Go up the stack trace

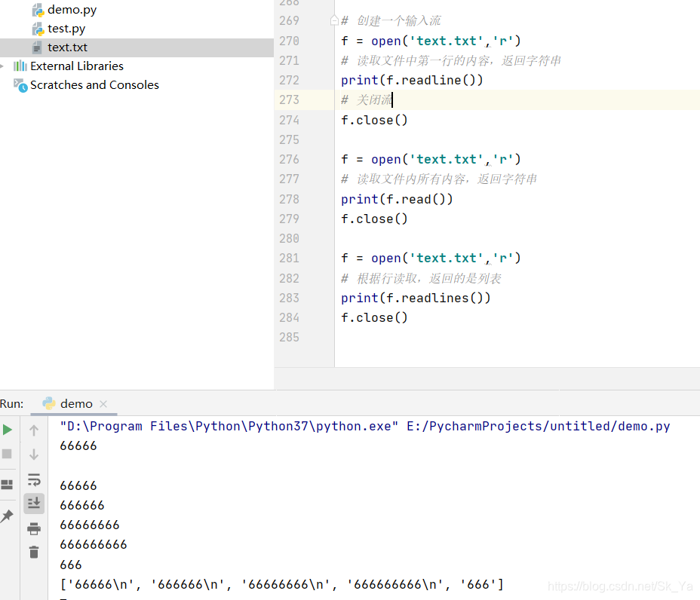[34, 430]
